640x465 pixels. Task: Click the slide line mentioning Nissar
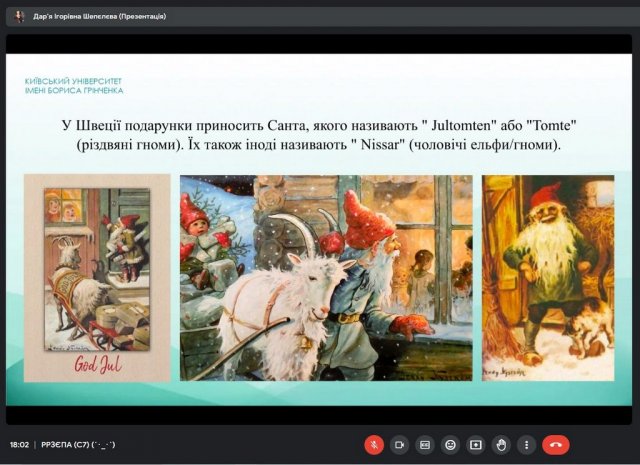click(320, 145)
